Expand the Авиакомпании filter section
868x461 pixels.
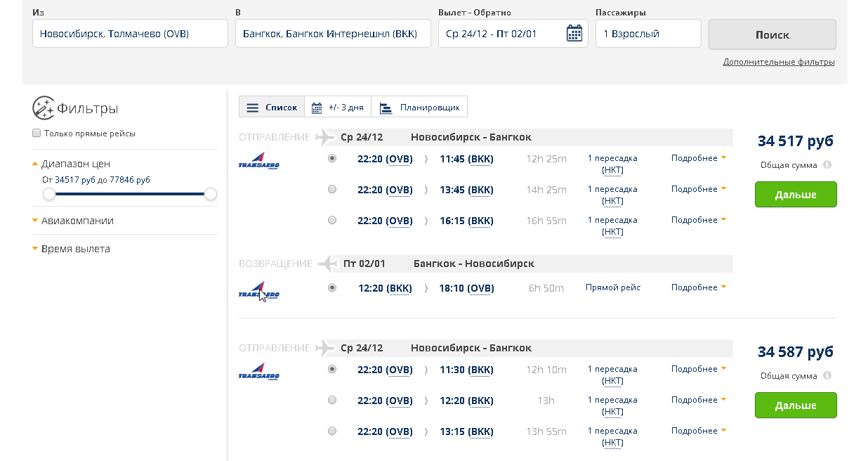77,221
